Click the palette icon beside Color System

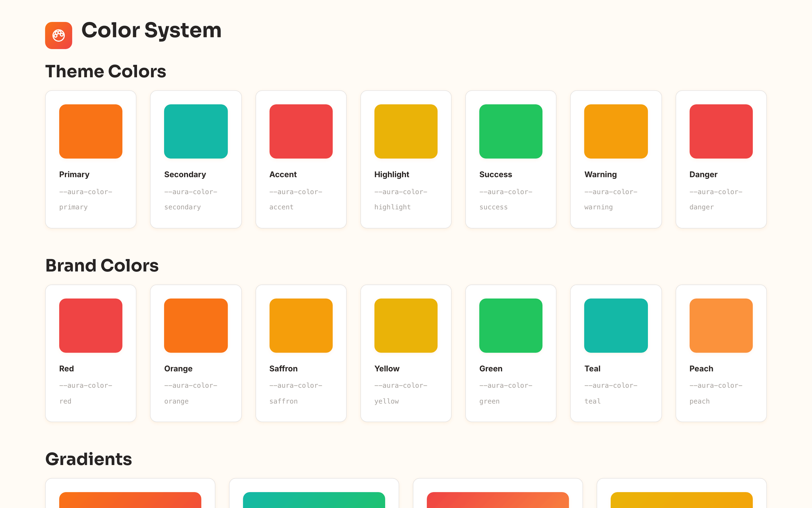pyautogui.click(x=59, y=35)
